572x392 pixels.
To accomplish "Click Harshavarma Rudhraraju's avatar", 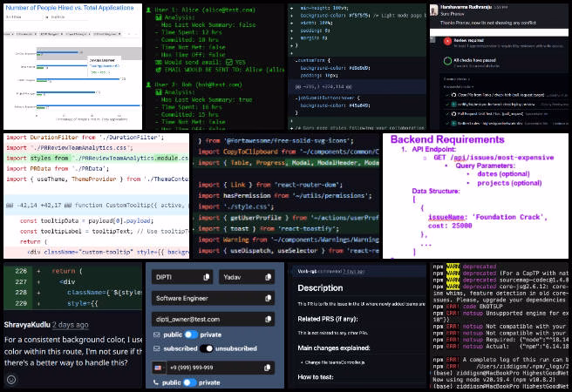I will [x=433, y=10].
